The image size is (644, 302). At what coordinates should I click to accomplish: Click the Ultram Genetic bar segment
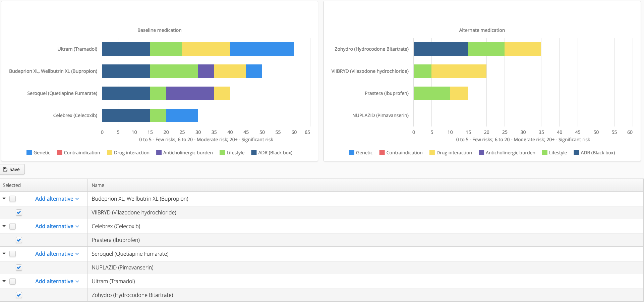[262, 49]
